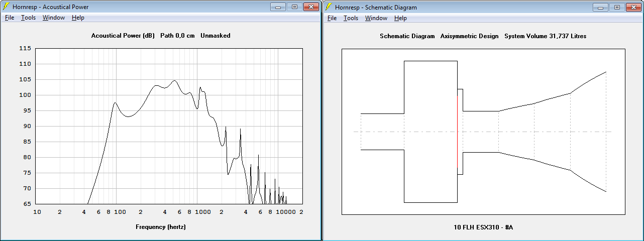Click the Hornresp - Schematic Diagram title text
Viewport: 644px width, 241px height.
tap(376, 8)
